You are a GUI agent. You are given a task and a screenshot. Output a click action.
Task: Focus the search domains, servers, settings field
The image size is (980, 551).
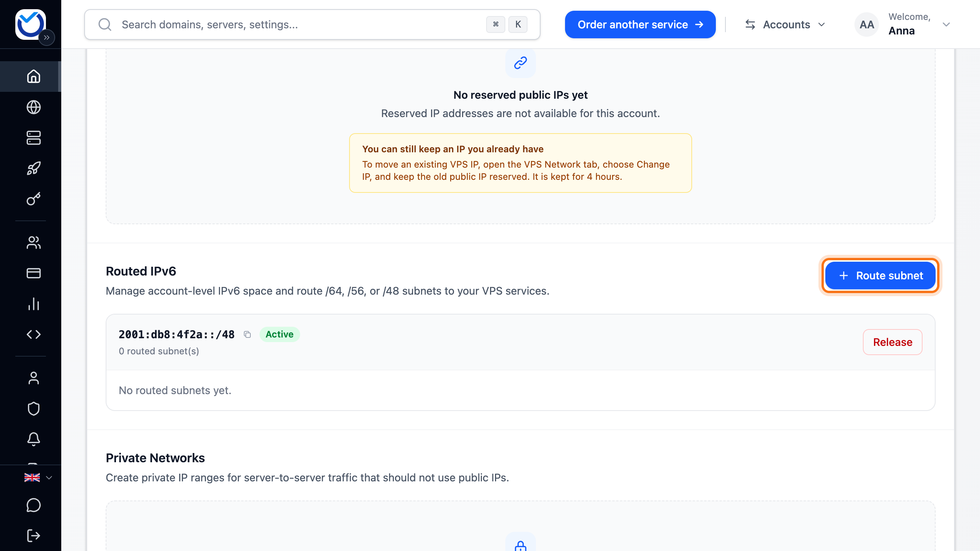312,24
